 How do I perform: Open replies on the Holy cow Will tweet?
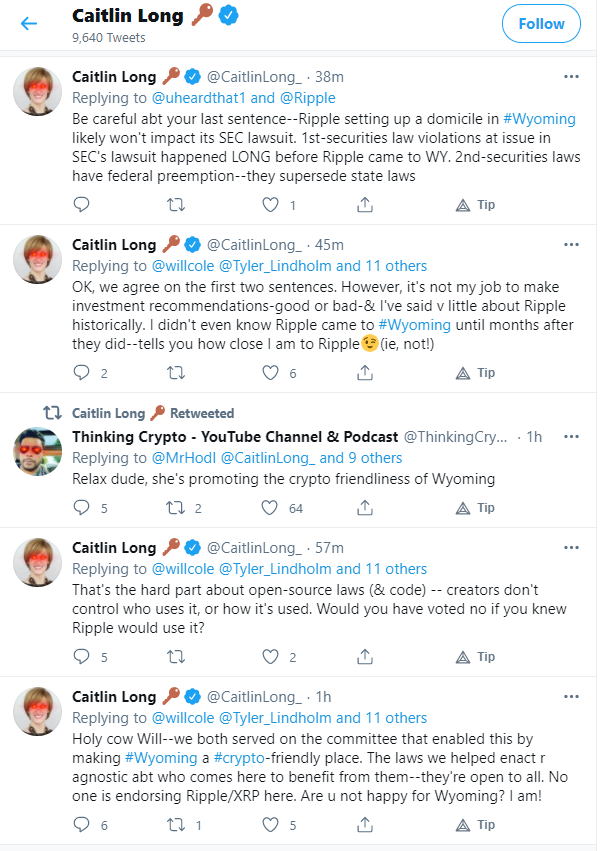pyautogui.click(x=81, y=825)
